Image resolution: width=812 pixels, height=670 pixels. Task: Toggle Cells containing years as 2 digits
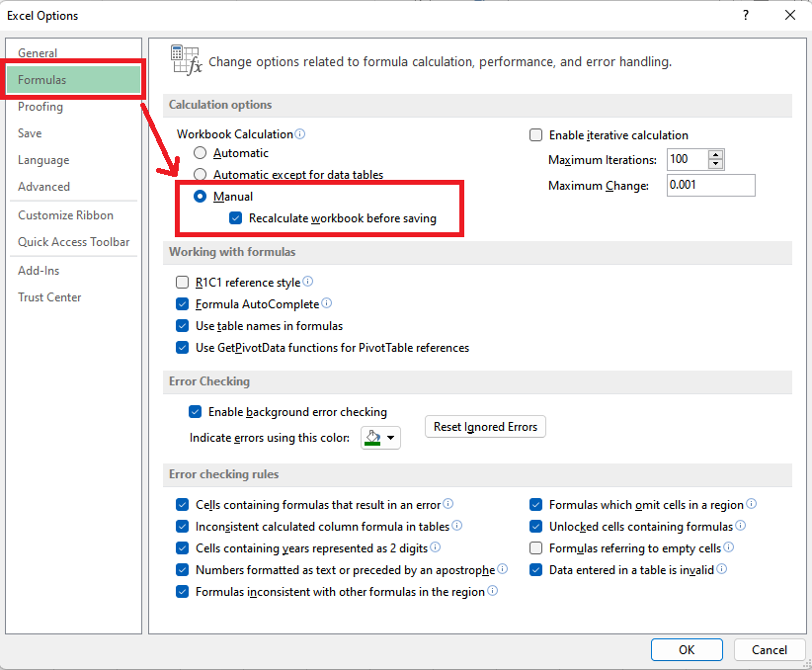[183, 548]
